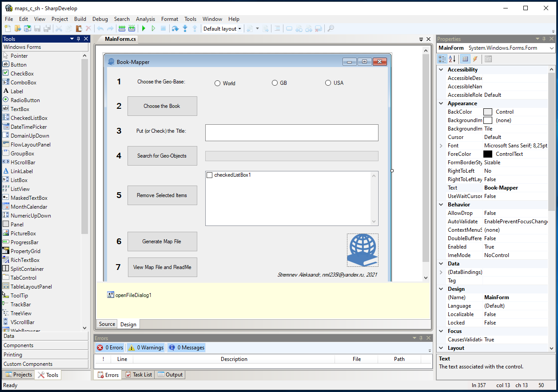Click the globe book picture box

pos(363,250)
